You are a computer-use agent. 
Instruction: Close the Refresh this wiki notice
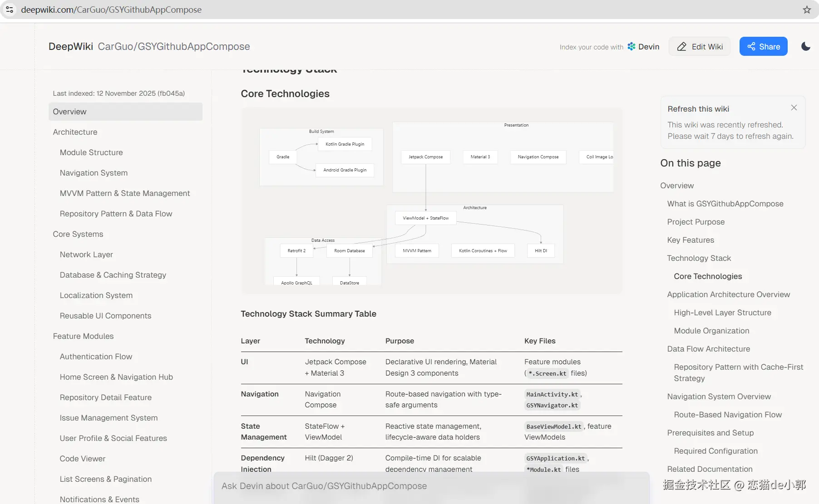(794, 108)
